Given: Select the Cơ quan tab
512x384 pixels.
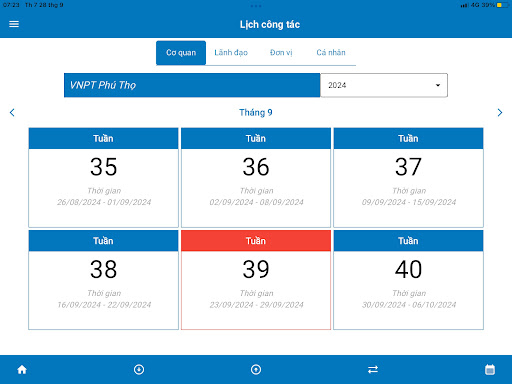Looking at the screenshot, I should pyautogui.click(x=181, y=53).
